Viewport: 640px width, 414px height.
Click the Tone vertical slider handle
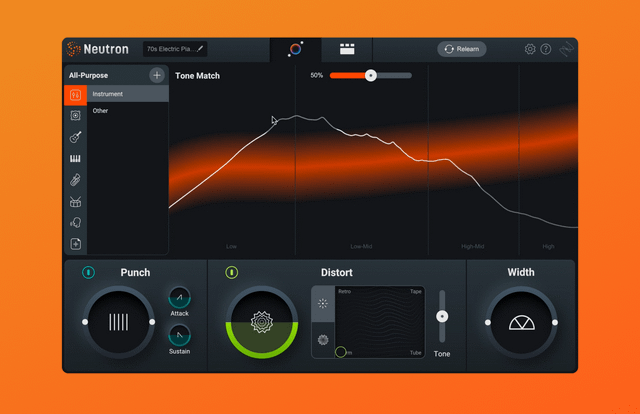(442, 316)
